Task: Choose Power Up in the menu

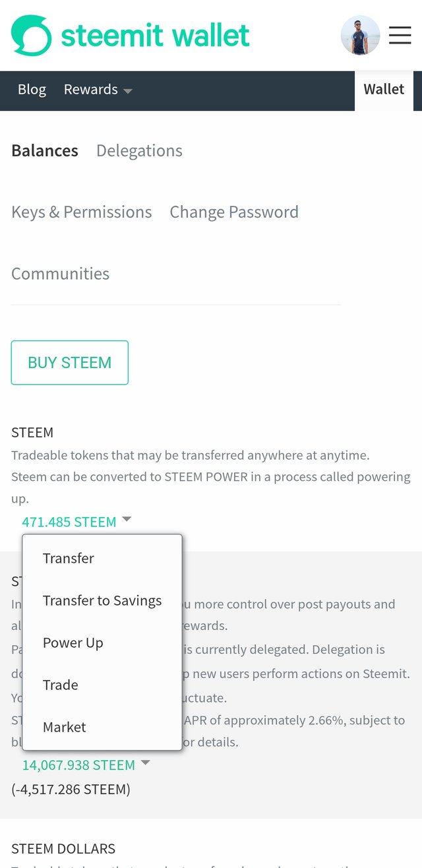Action: pos(73,642)
